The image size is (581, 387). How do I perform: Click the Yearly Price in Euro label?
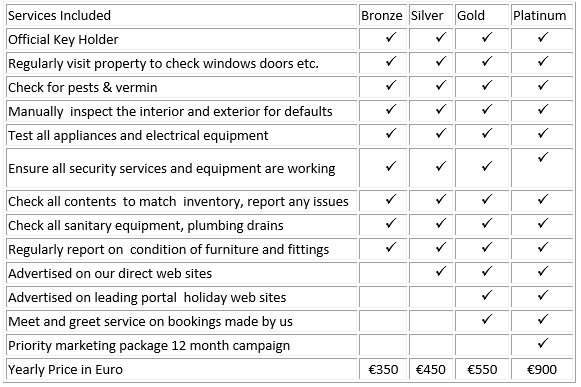tap(65, 369)
